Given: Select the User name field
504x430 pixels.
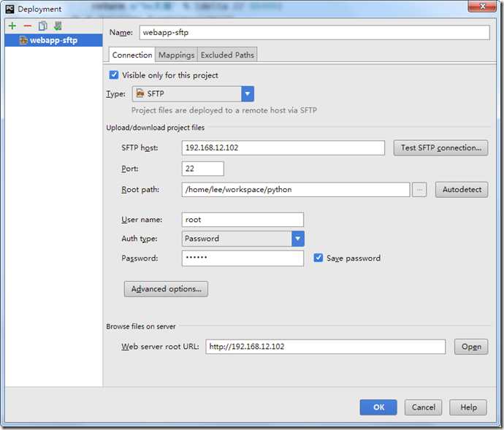Looking at the screenshot, I should click(x=243, y=220).
